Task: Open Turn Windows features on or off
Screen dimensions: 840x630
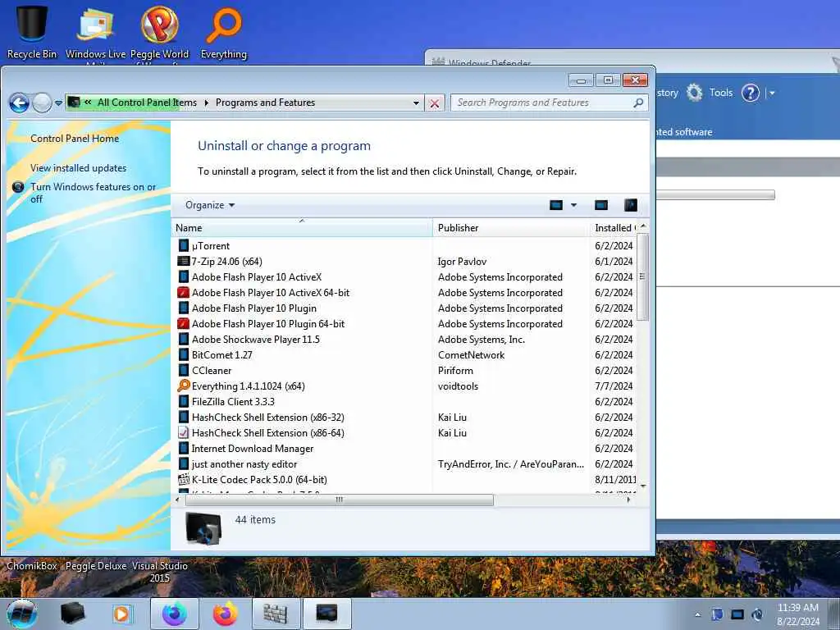Action: [94, 193]
